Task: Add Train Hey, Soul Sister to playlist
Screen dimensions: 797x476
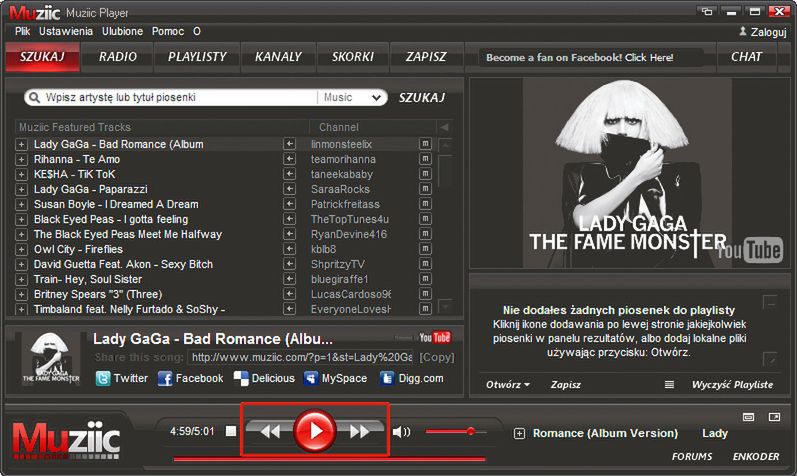Action: (x=21, y=280)
